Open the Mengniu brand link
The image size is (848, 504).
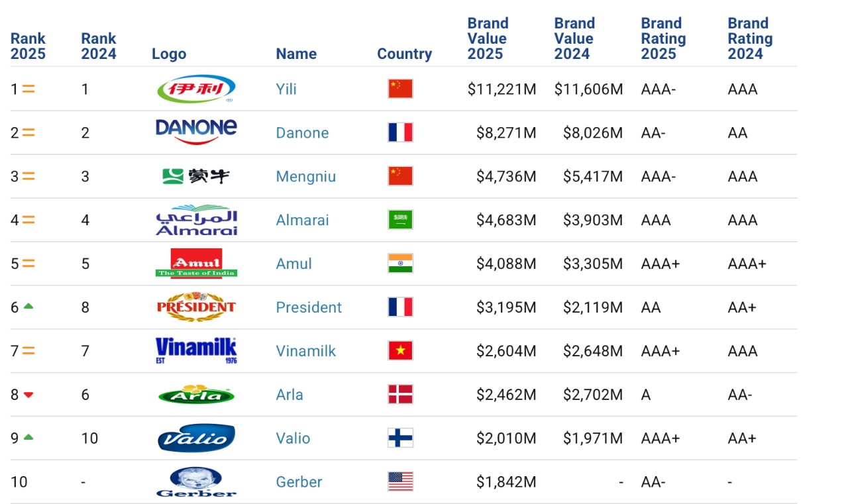pyautogui.click(x=306, y=176)
